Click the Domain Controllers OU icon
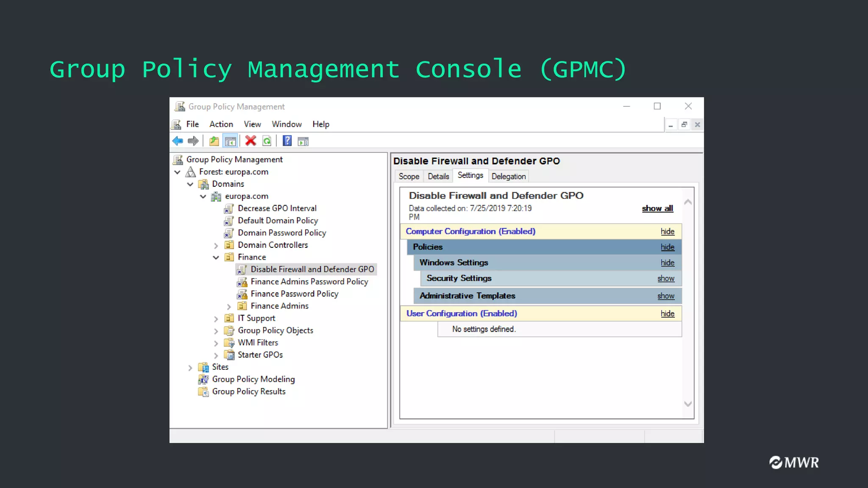This screenshot has width=868, height=488. 229,245
